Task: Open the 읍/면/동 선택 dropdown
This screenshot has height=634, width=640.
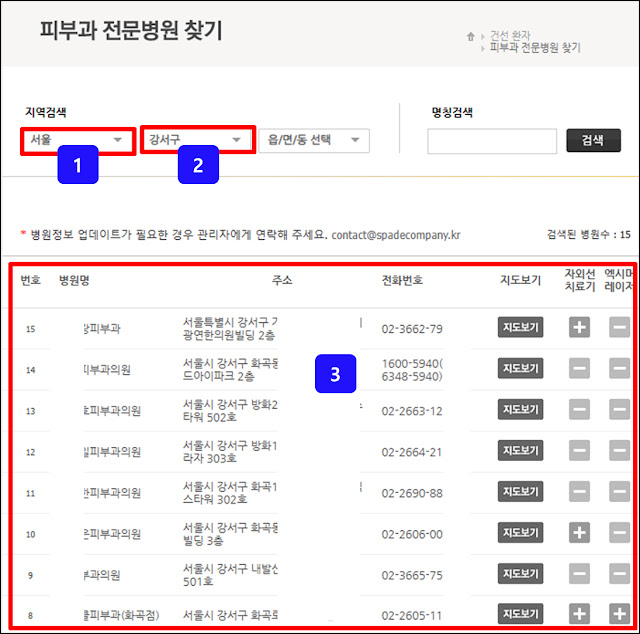Action: coord(314,140)
